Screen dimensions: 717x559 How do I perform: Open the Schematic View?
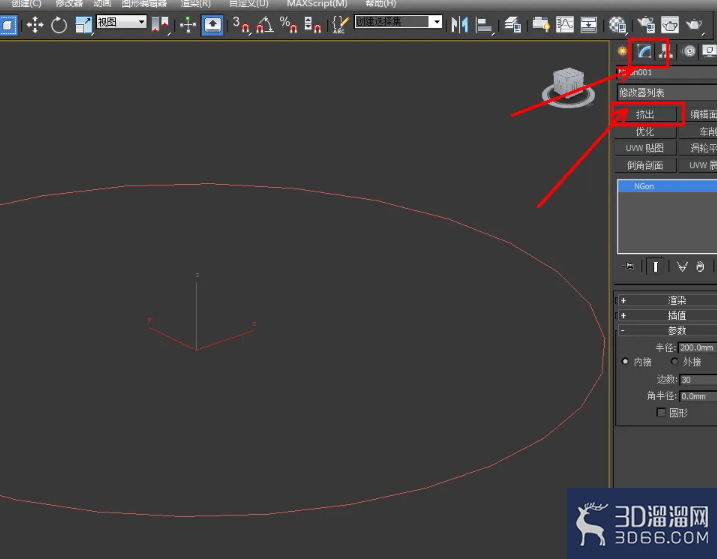589,25
